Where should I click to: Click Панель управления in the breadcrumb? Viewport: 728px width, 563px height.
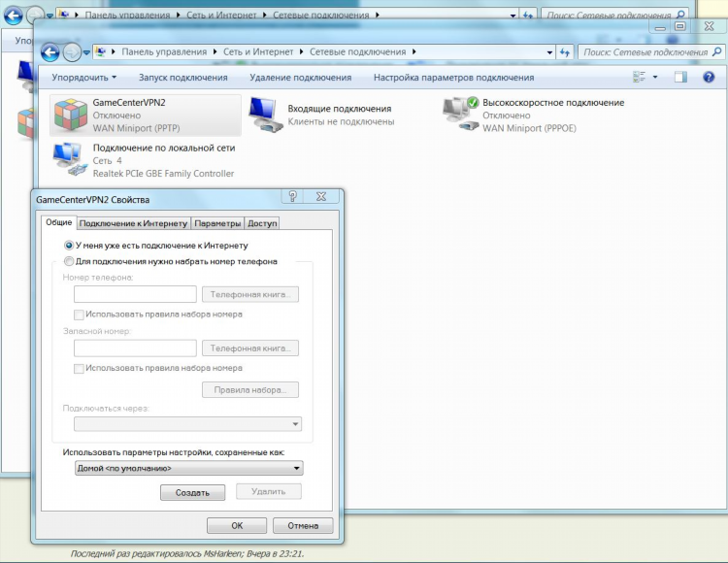click(164, 52)
